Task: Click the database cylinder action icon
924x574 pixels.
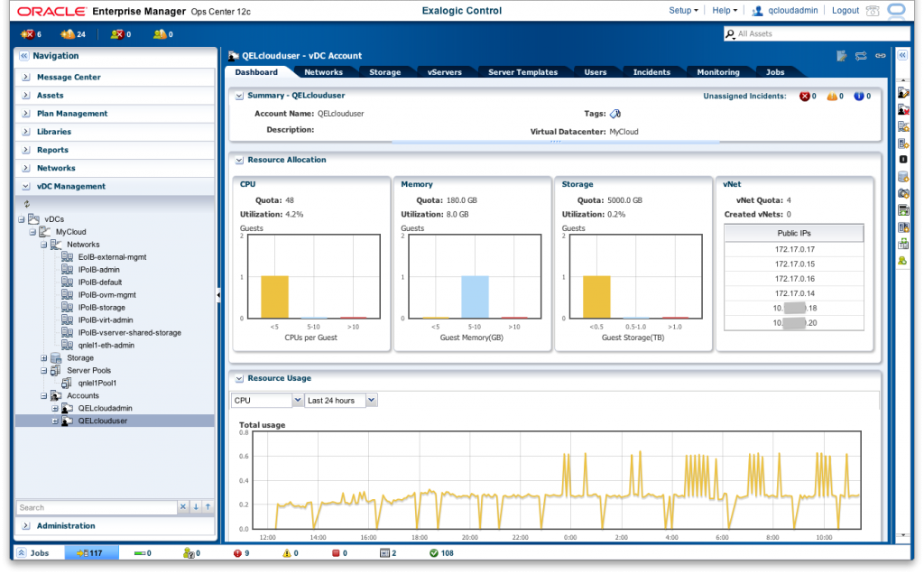Action: [x=903, y=177]
